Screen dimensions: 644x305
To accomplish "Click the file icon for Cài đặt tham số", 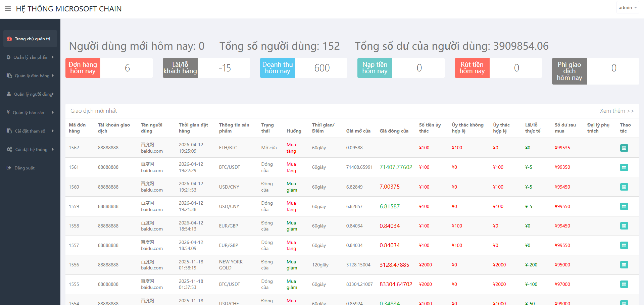I will pyautogui.click(x=9, y=131).
